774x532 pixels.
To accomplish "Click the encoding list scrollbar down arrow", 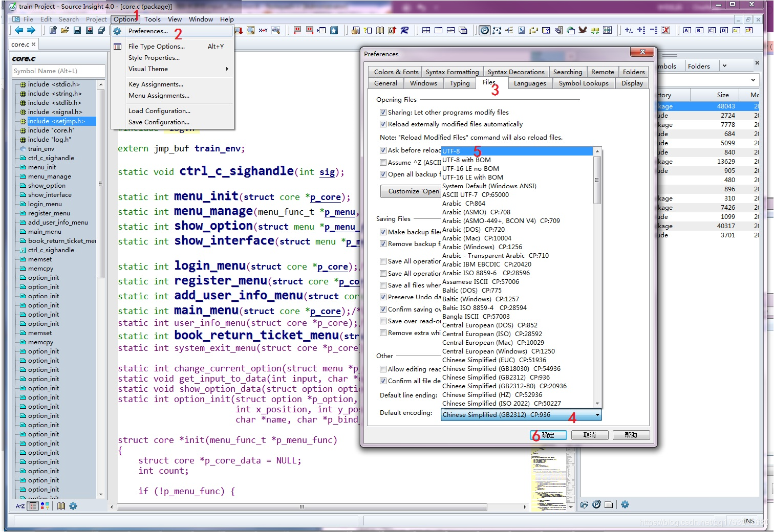I will point(597,404).
